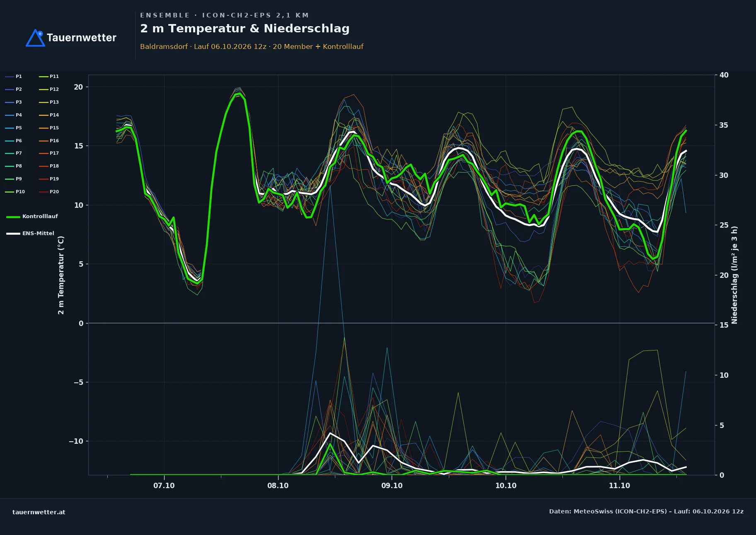756x535 pixels.
Task: Select the P17 legend entry
Action: coord(49,153)
